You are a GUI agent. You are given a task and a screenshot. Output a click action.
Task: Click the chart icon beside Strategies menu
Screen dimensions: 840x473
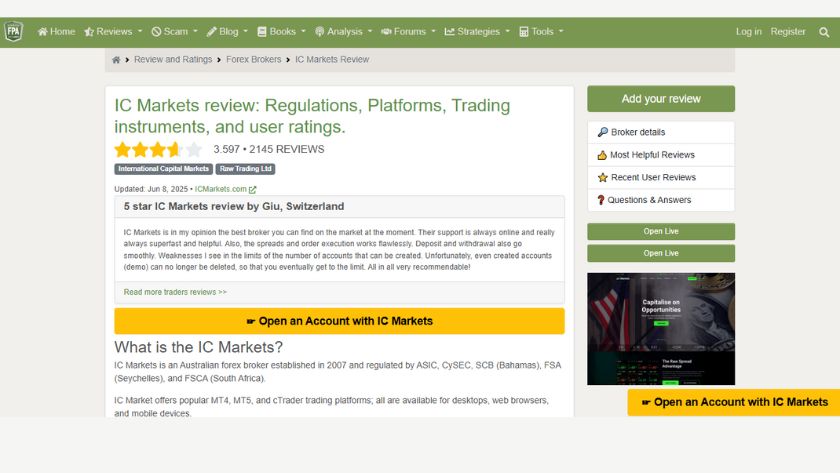click(449, 32)
